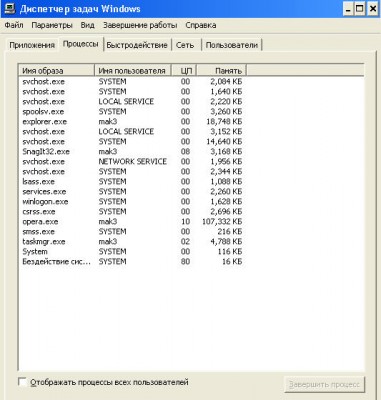Click the 107,332 КБ memory value
The height and width of the screenshot is (400, 381).
click(x=222, y=222)
